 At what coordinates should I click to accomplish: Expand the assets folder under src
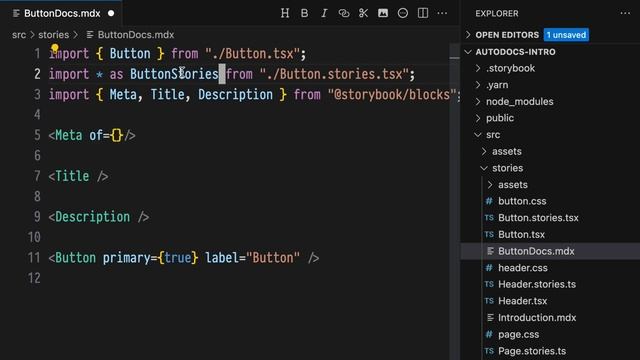tap(507, 151)
